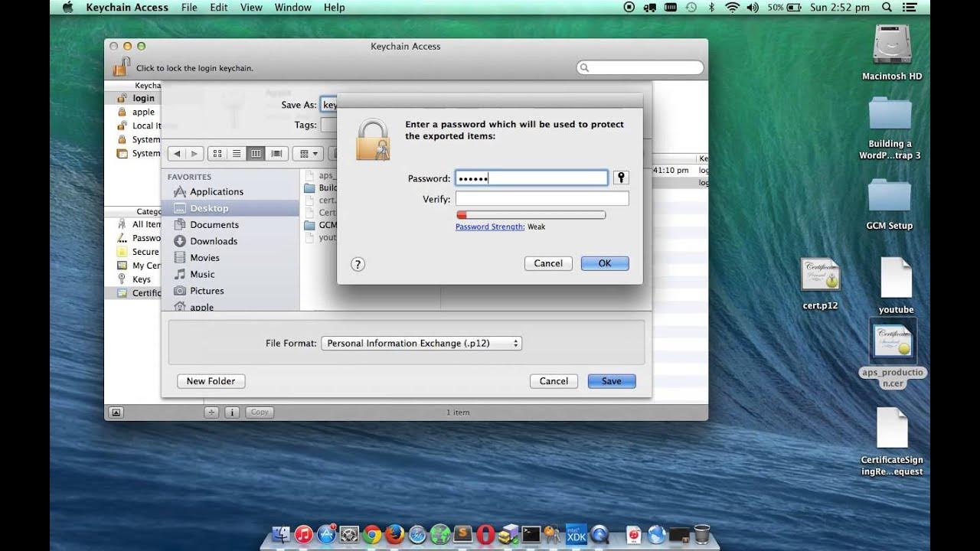Switch save panel to icon view
Image resolution: width=980 pixels, height=551 pixels.
coord(217,154)
